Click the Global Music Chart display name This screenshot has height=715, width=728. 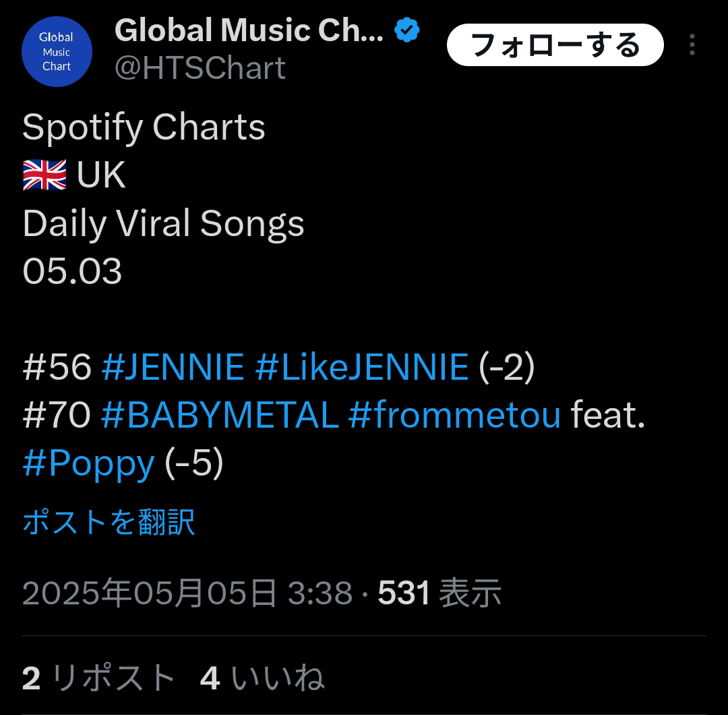(249, 30)
